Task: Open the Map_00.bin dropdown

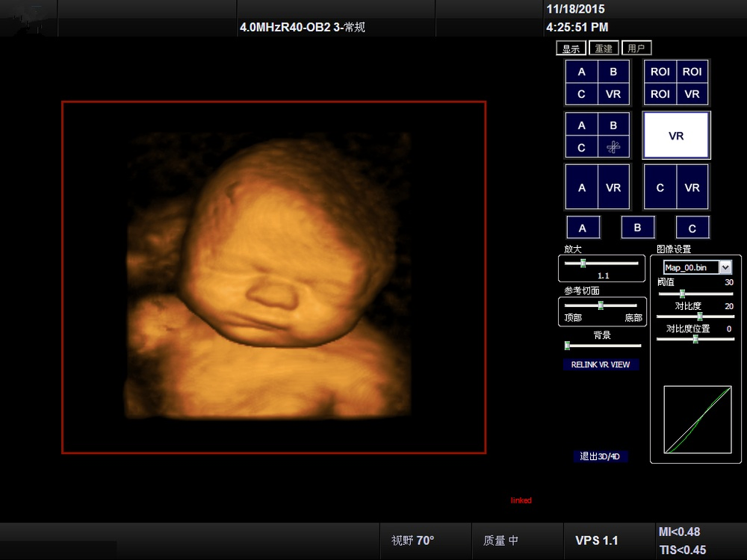Action: tap(725, 267)
